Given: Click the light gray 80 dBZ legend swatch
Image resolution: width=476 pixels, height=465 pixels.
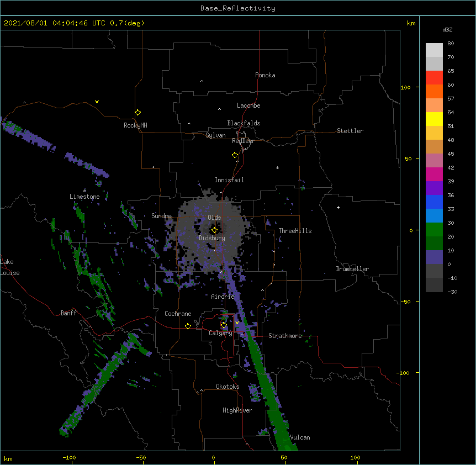Looking at the screenshot, I should coord(434,50).
